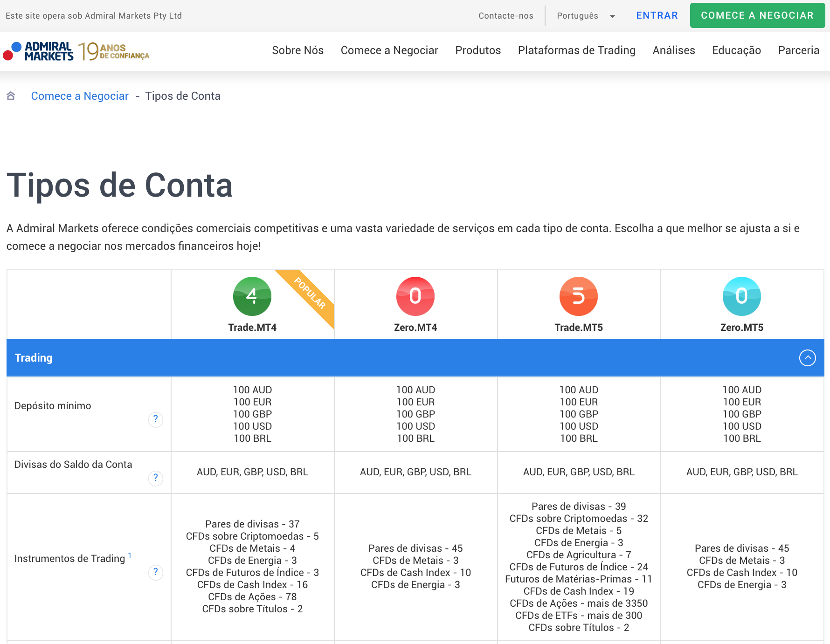Click 'CFDs de ETFs - mais de 300'
This screenshot has height=644, width=830.
(579, 616)
